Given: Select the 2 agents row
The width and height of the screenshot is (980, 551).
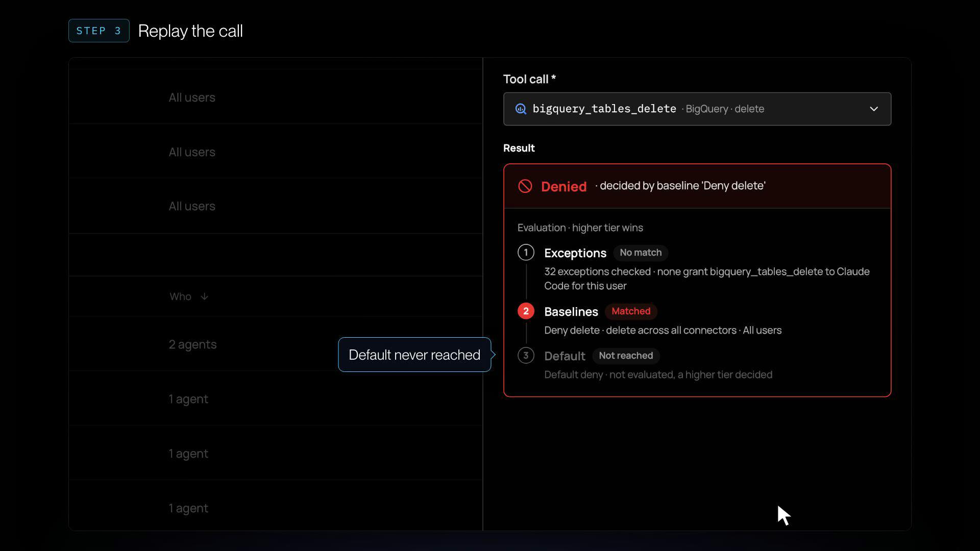Looking at the screenshot, I should pyautogui.click(x=276, y=344).
